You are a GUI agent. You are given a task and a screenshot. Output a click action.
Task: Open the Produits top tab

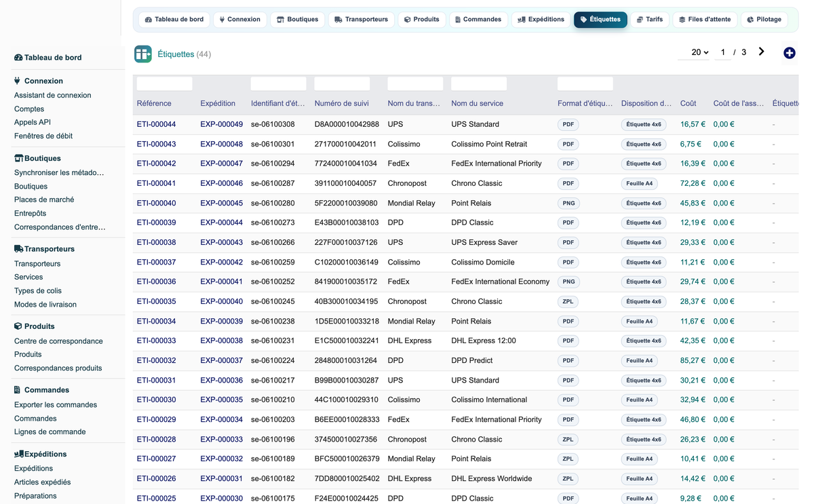421,20
